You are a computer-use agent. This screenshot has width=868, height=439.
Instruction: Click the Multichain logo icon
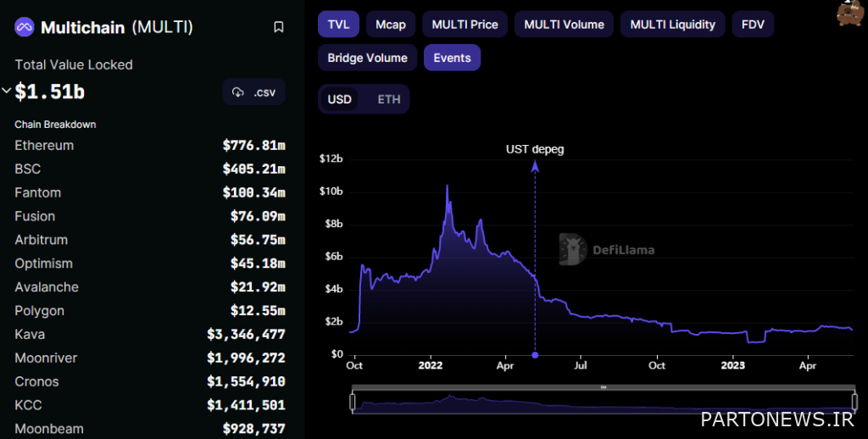tap(25, 27)
